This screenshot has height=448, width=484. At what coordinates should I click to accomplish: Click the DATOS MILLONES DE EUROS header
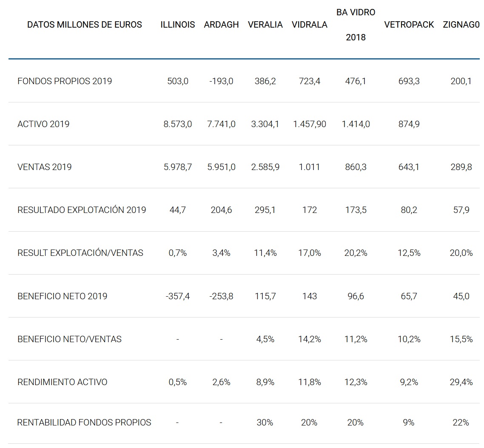click(x=85, y=25)
